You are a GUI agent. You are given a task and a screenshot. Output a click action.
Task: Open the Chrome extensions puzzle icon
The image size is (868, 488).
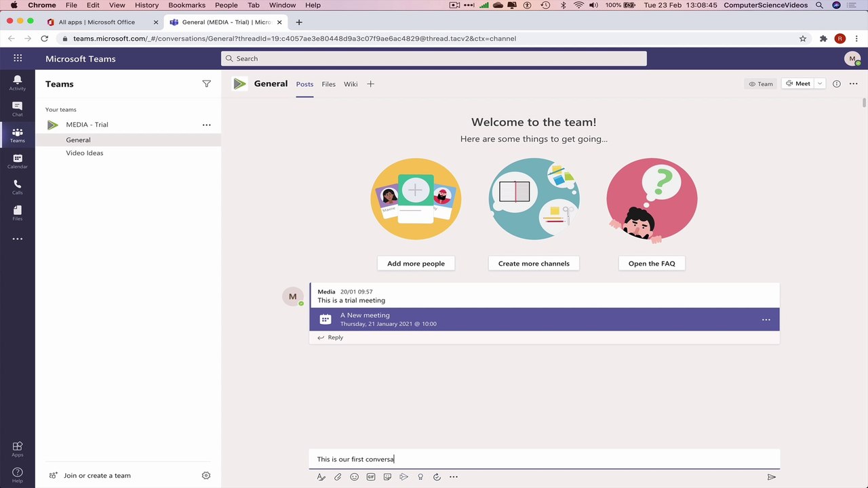pos(823,39)
